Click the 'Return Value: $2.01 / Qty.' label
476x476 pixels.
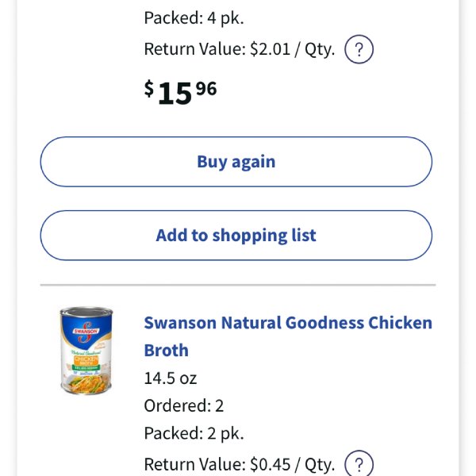coord(240,49)
